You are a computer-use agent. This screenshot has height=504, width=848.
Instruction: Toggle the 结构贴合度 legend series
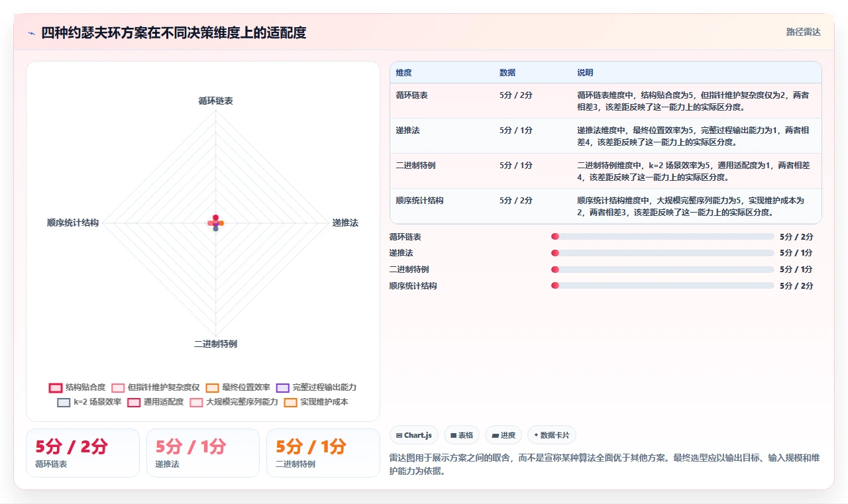point(78,387)
